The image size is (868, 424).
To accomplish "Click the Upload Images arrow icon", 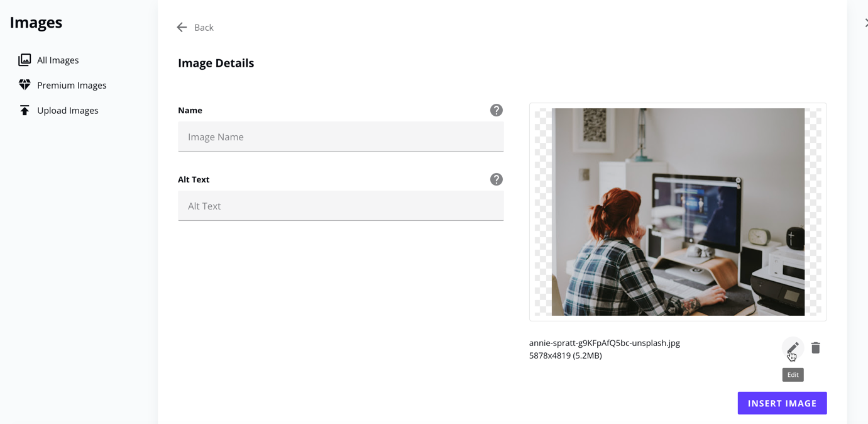I will [25, 110].
